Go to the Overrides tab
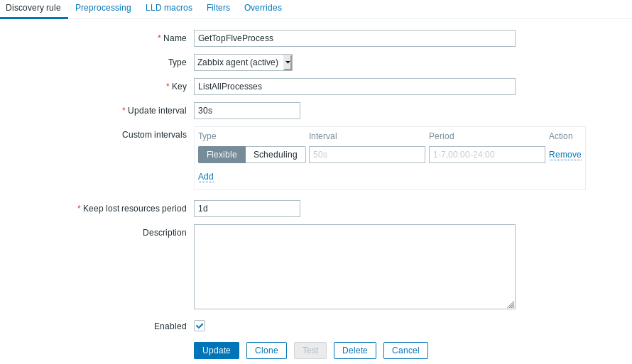The image size is (632, 364). (263, 8)
